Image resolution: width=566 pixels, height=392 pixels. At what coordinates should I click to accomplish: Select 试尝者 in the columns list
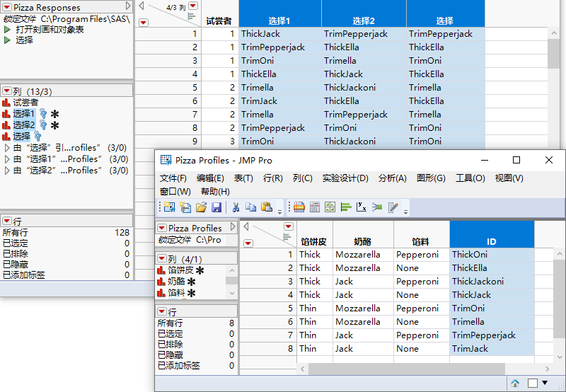[25, 103]
